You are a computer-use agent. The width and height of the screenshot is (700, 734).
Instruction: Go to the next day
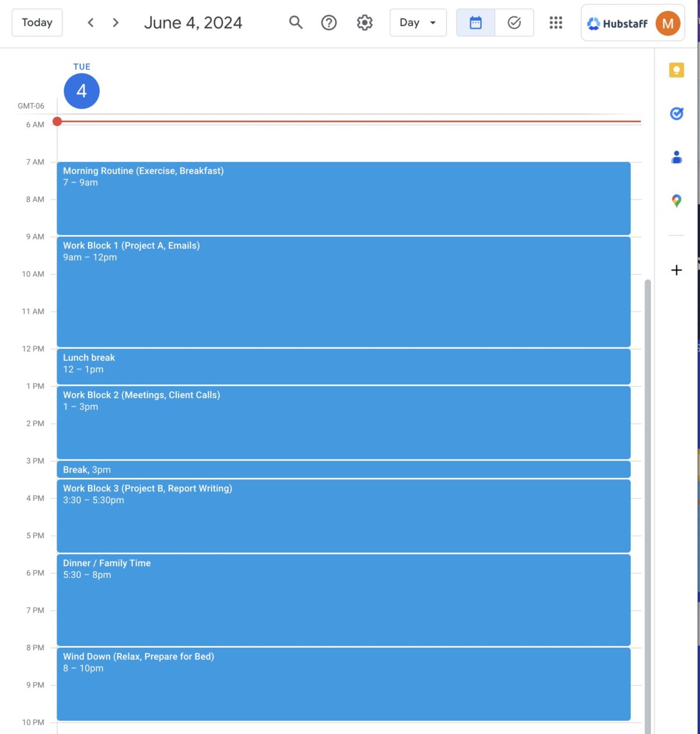click(x=116, y=23)
